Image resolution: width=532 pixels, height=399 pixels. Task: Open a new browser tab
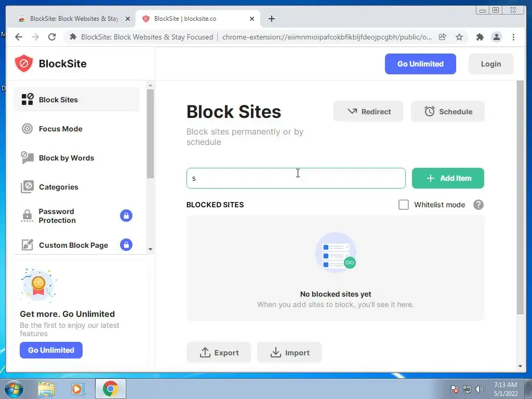(x=271, y=19)
